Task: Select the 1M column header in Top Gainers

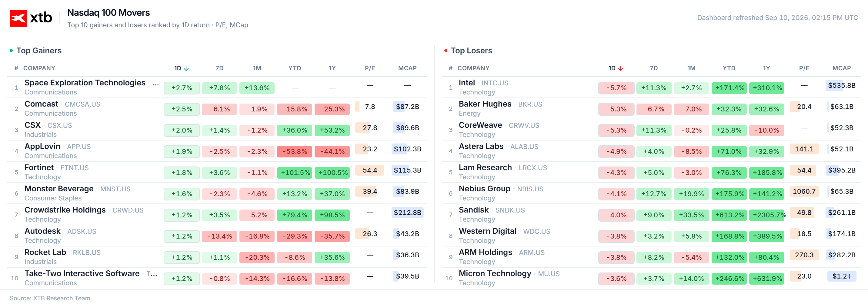Action: pos(257,68)
